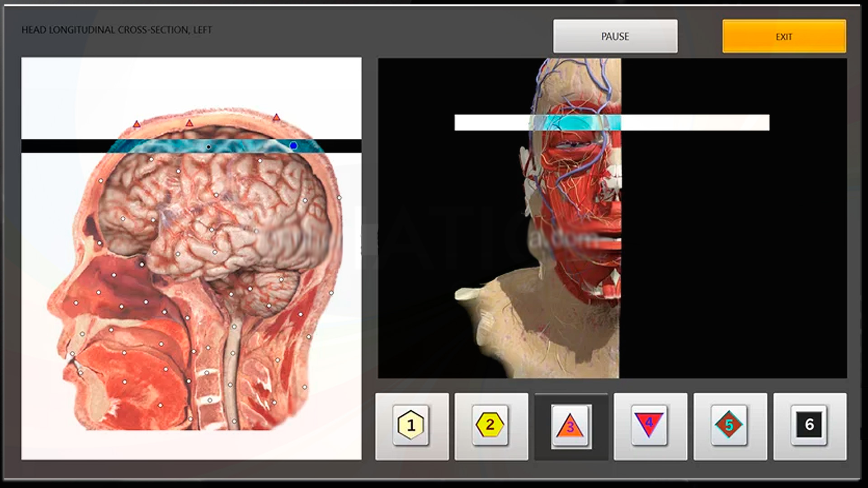Click the PAUSE button
This screenshot has height=488, width=868.
(x=615, y=36)
